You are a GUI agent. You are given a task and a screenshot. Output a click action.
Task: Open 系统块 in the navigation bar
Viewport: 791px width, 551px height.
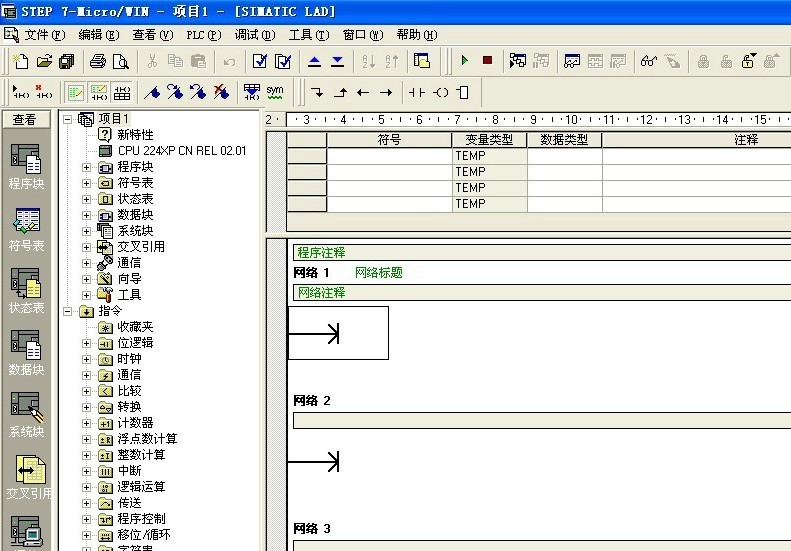[26, 415]
